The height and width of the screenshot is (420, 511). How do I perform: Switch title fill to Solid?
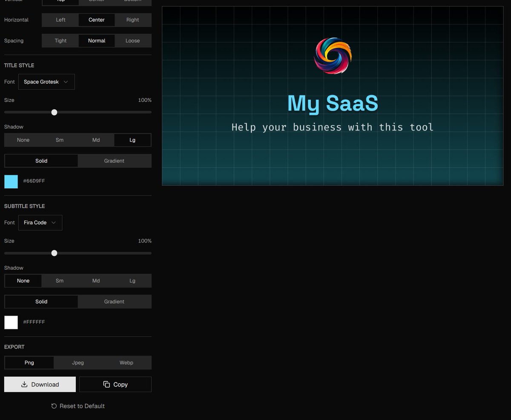tap(41, 161)
